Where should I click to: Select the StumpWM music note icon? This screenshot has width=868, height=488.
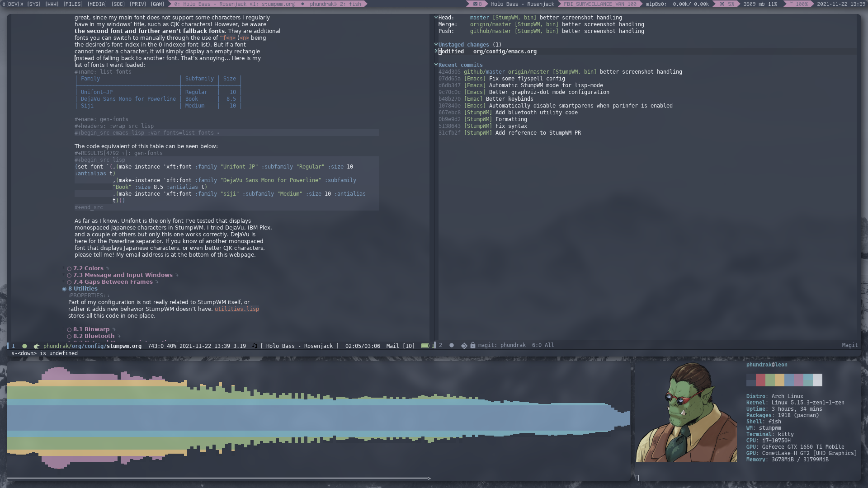click(254, 346)
